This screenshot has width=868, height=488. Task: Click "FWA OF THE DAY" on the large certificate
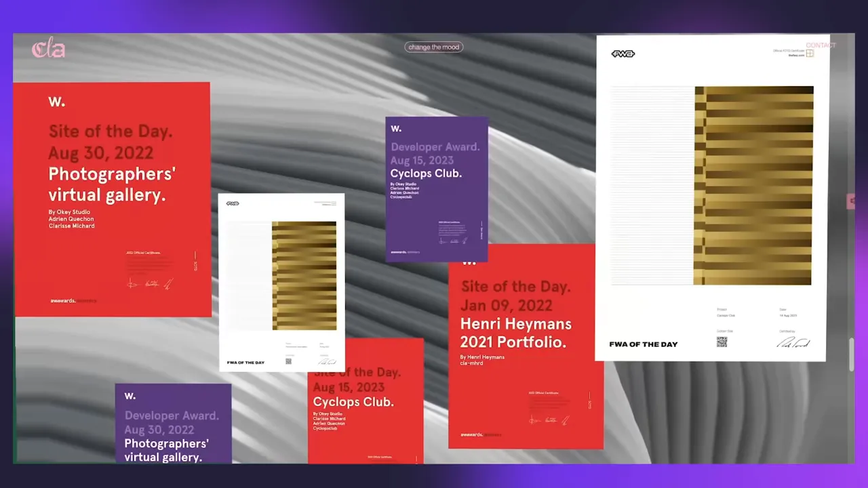coord(644,344)
